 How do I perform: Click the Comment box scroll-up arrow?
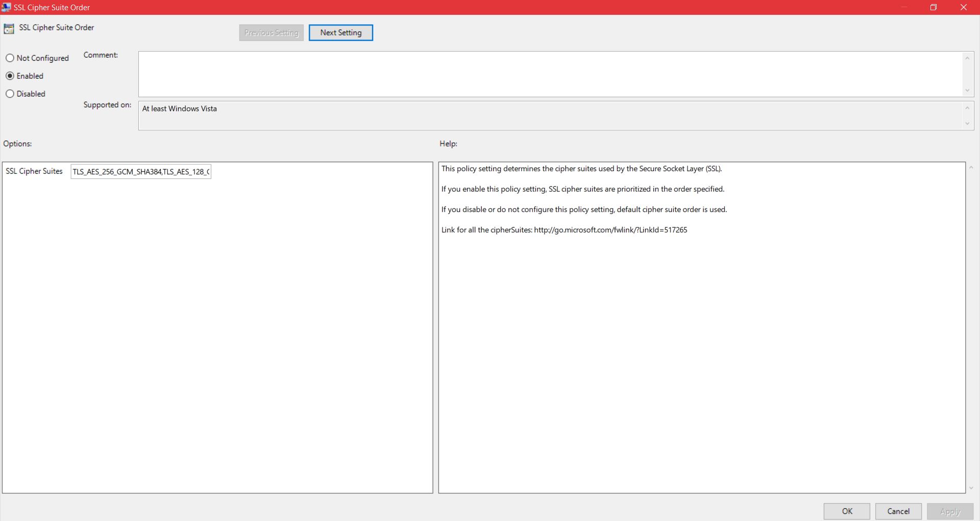(968, 58)
